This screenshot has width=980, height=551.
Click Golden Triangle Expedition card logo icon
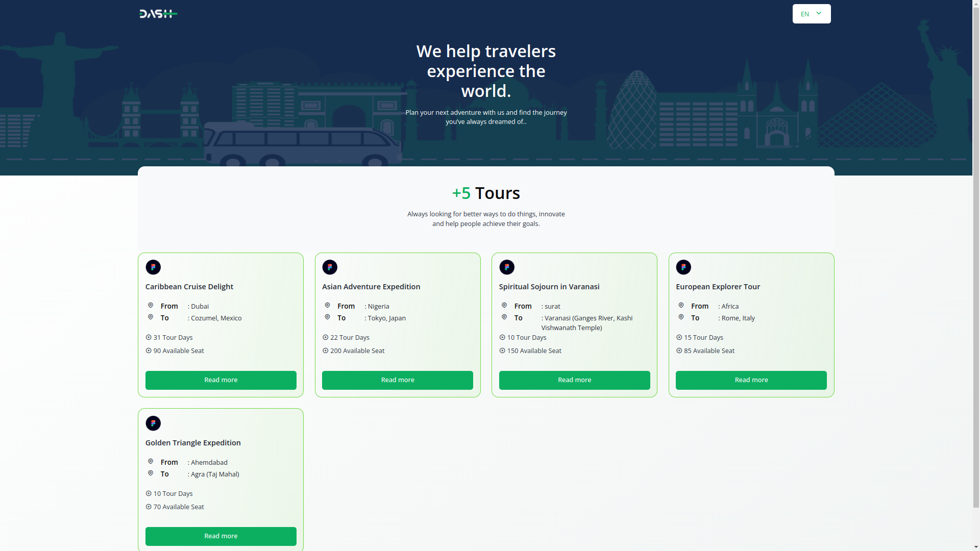153,423
